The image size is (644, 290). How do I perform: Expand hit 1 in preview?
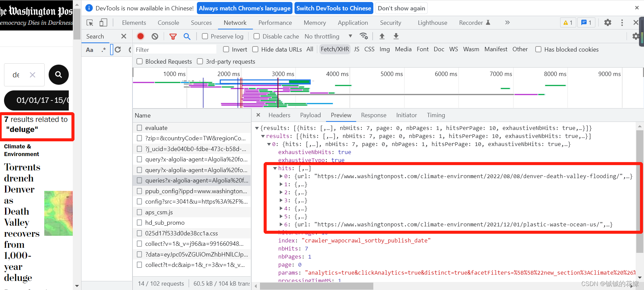point(281,184)
